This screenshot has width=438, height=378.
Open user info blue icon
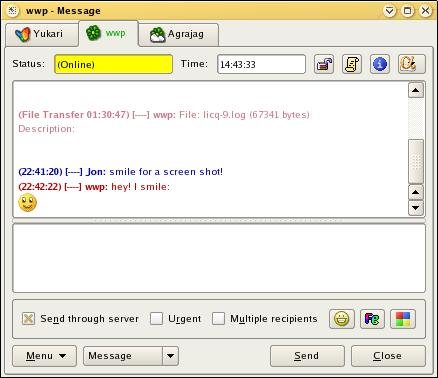[380, 64]
